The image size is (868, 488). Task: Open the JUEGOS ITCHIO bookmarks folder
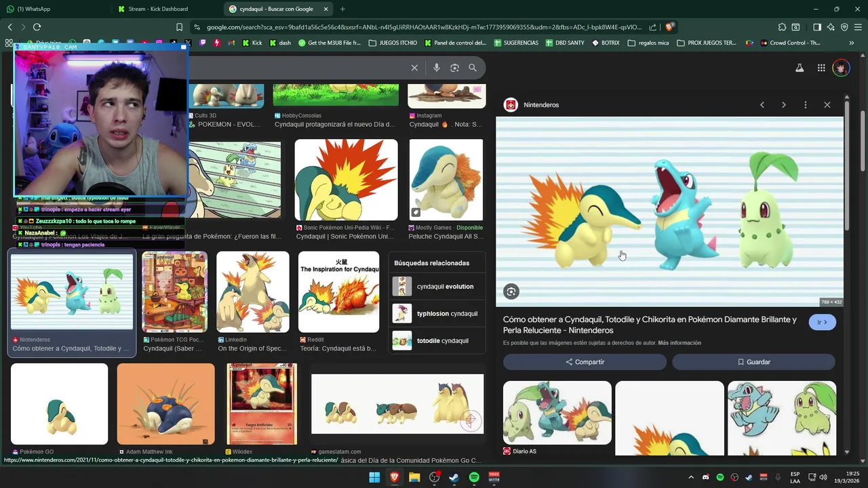[393, 43]
